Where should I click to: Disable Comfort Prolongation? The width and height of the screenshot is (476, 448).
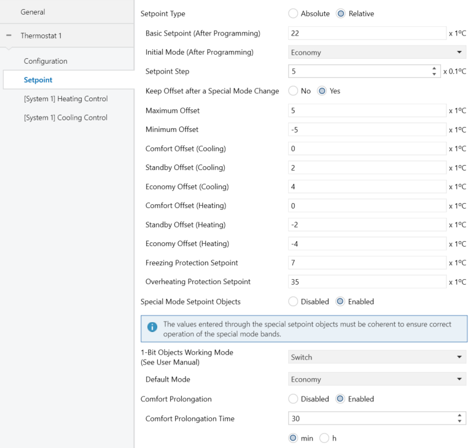pos(293,399)
